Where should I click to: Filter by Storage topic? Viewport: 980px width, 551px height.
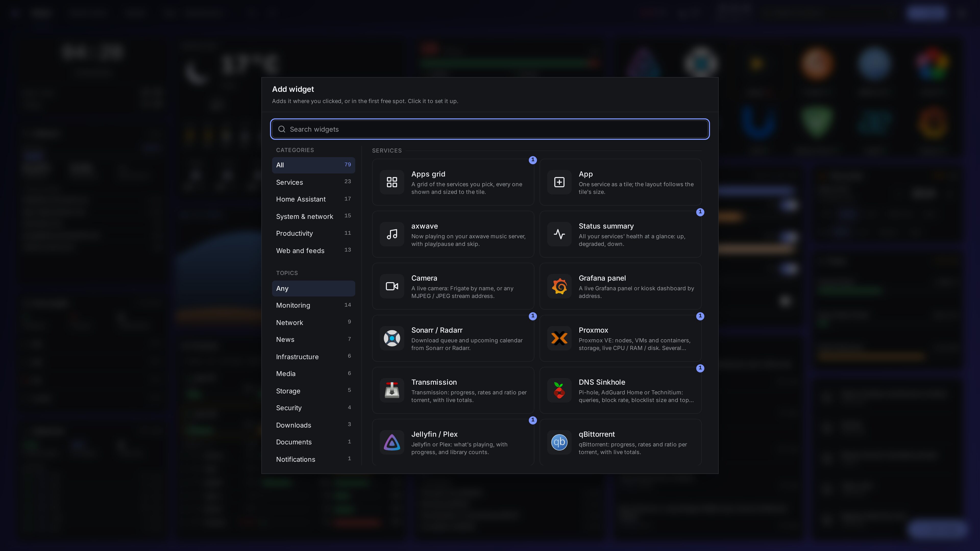point(313,391)
